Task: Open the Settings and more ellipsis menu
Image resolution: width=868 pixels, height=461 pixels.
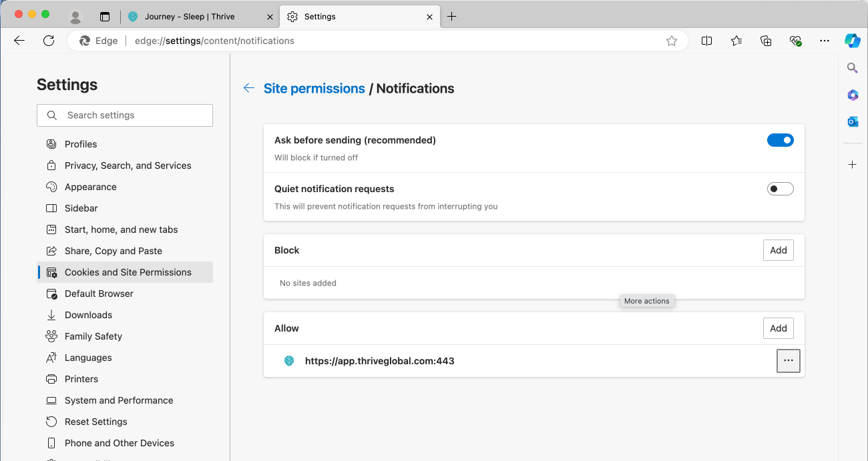Action: (825, 41)
